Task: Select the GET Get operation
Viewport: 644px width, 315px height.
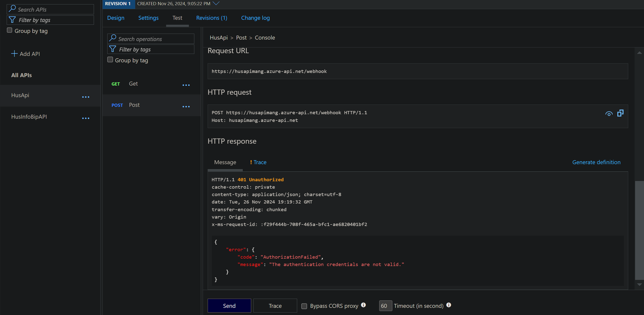Action: [x=152, y=84]
